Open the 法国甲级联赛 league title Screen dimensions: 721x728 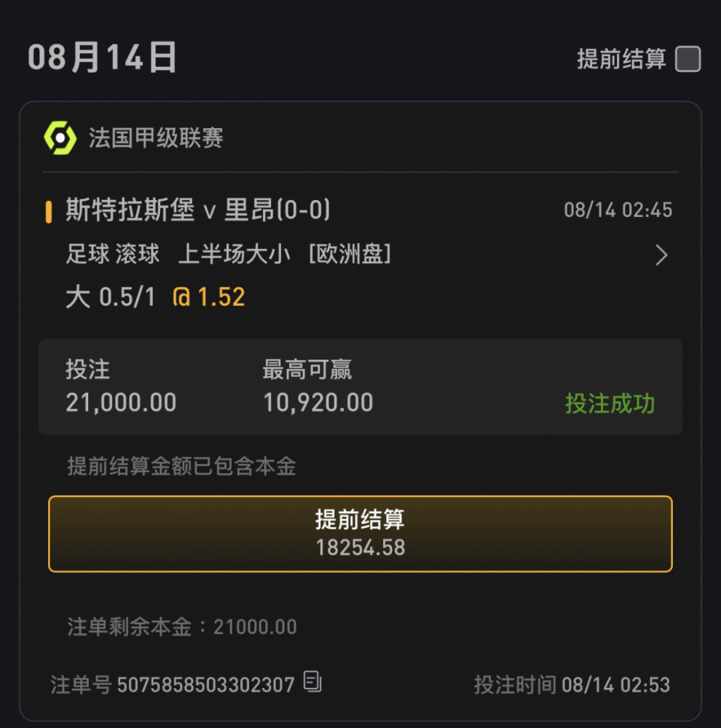coord(156,138)
